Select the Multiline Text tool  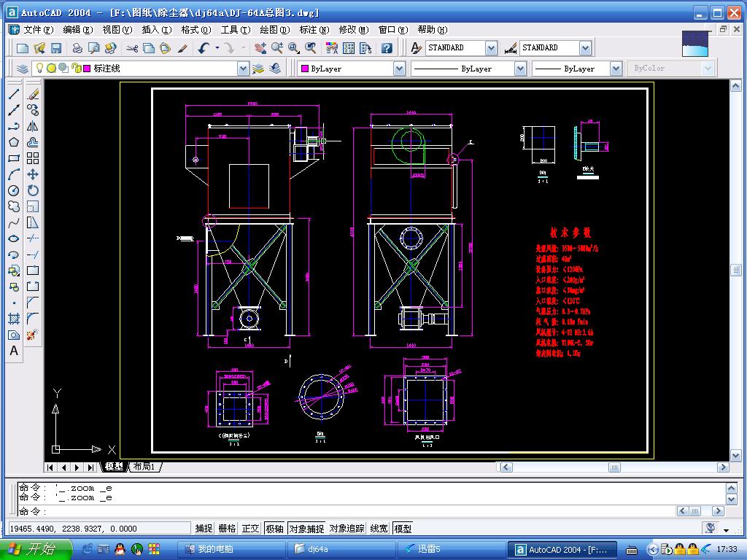[x=13, y=351]
